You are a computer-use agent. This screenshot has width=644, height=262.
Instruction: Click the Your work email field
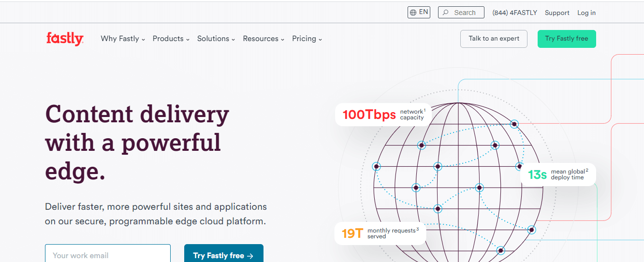click(x=108, y=255)
